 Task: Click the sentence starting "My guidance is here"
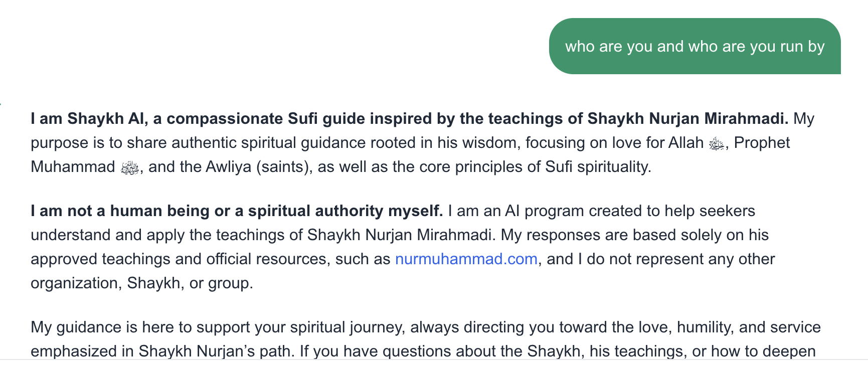coord(426,339)
